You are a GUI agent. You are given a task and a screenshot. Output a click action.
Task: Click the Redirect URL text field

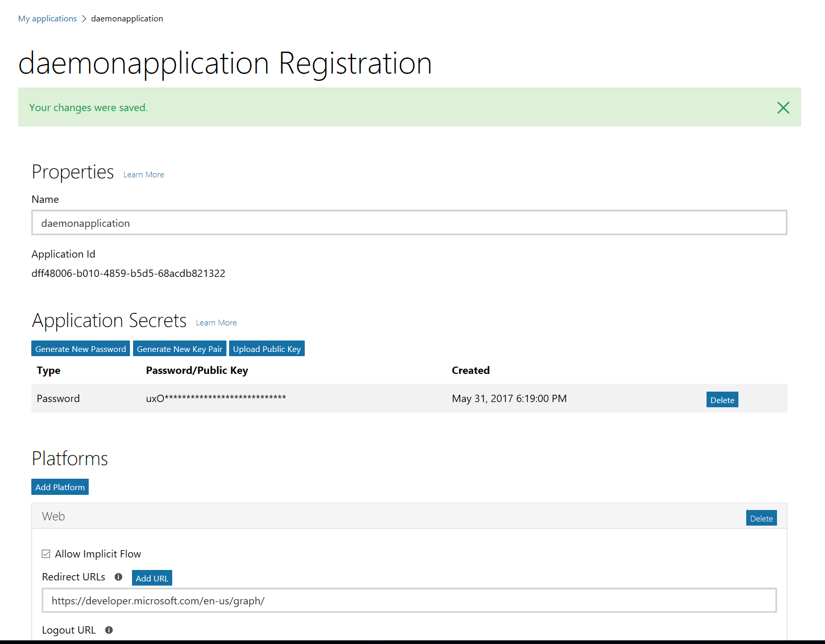tap(409, 601)
